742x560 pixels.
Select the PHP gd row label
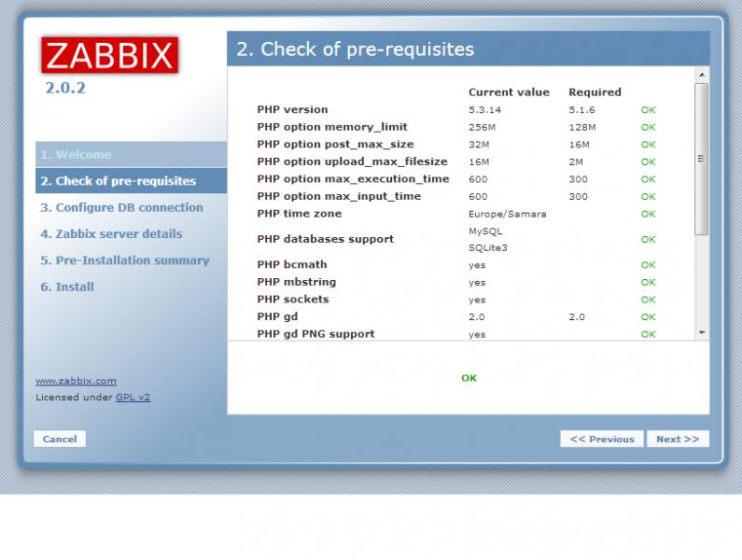277,316
